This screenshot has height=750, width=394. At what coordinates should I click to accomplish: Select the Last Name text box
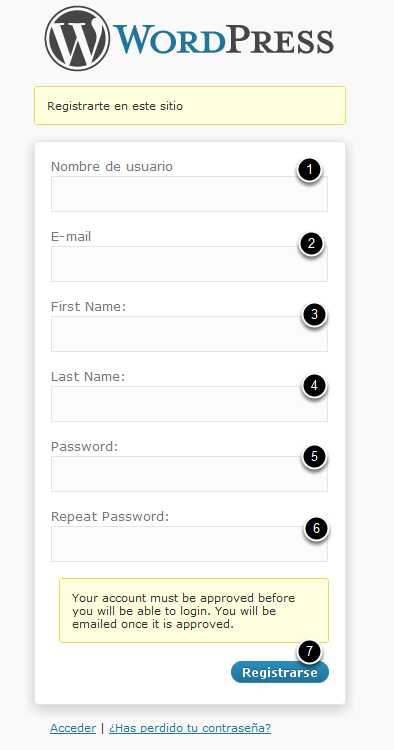click(189, 404)
